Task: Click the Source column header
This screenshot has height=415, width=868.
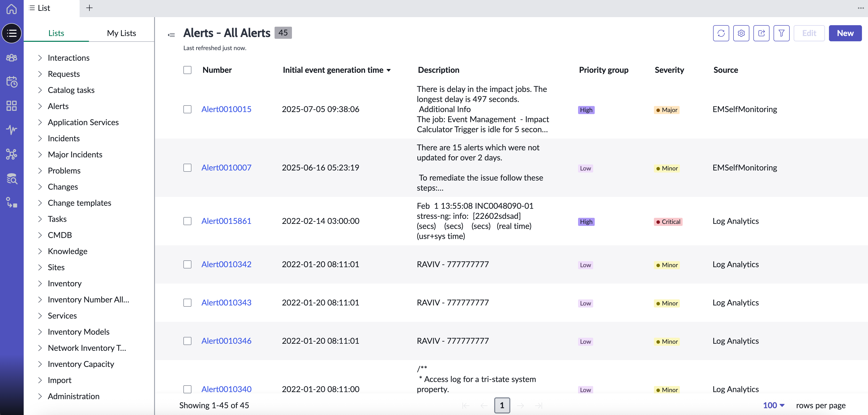Action: (725, 70)
